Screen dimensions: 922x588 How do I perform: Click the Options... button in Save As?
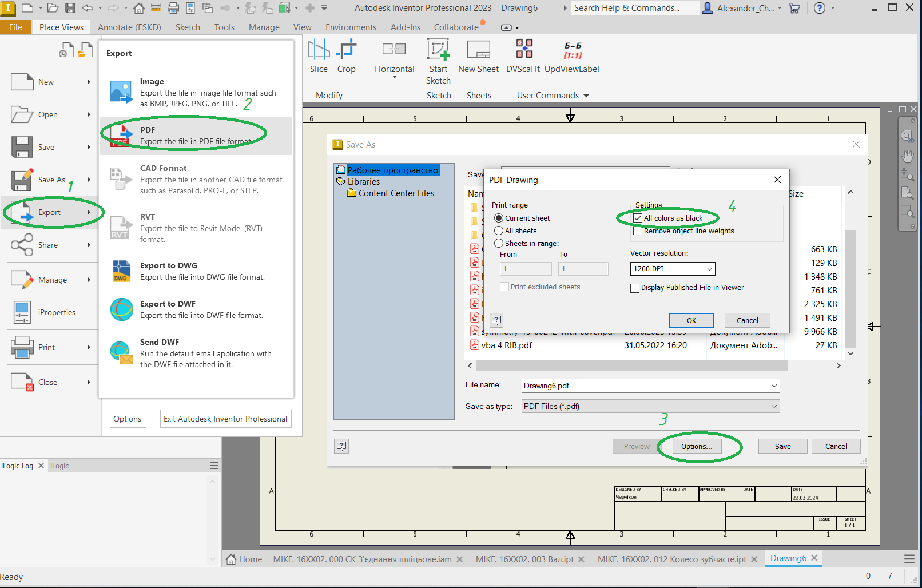point(696,446)
